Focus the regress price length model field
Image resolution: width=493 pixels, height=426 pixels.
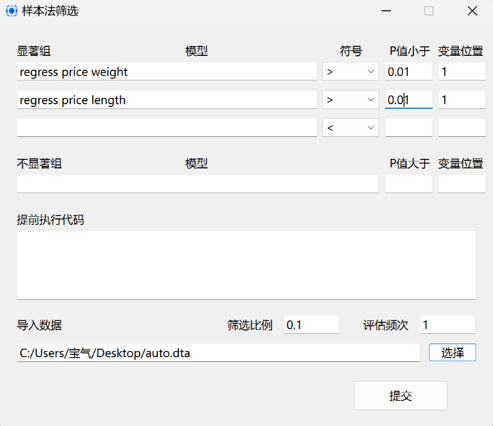tap(167, 100)
